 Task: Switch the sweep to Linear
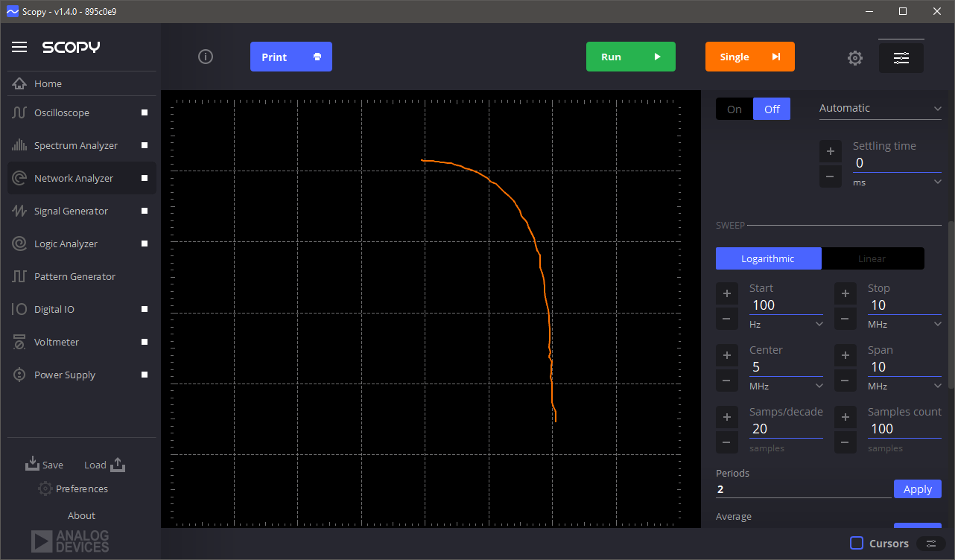[x=872, y=258]
